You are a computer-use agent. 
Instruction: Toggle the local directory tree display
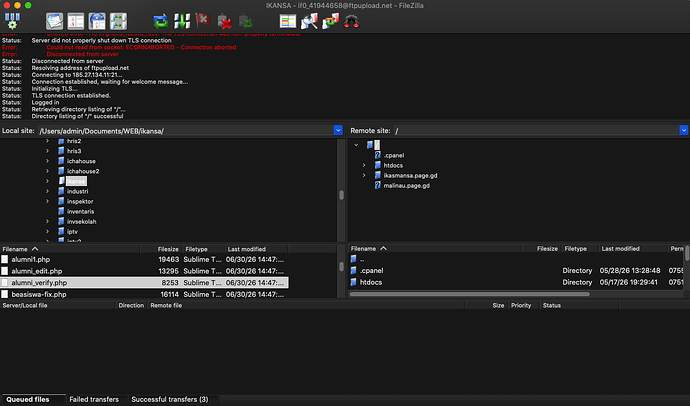[x=76, y=21]
